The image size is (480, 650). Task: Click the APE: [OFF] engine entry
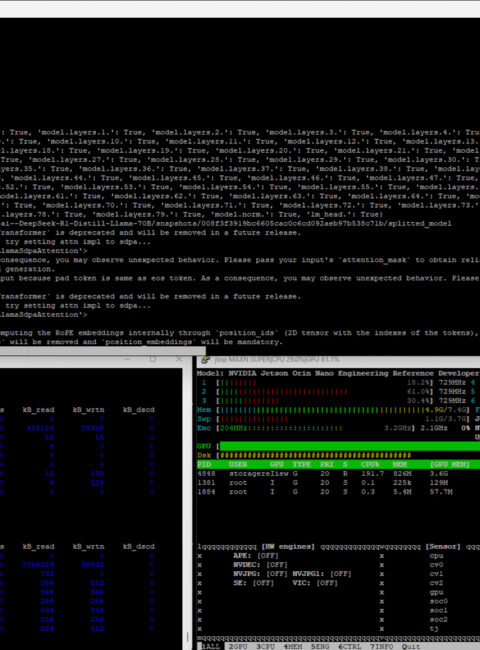click(x=256, y=556)
